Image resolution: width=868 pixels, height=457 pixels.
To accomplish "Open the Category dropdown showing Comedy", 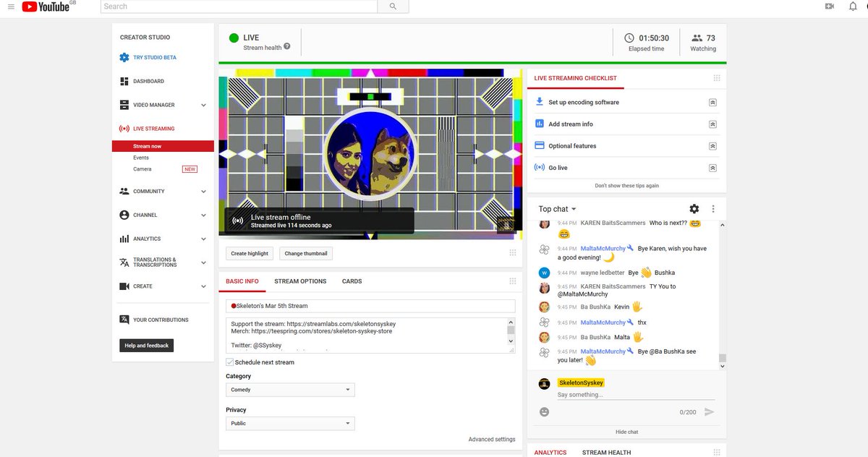I will [x=290, y=390].
